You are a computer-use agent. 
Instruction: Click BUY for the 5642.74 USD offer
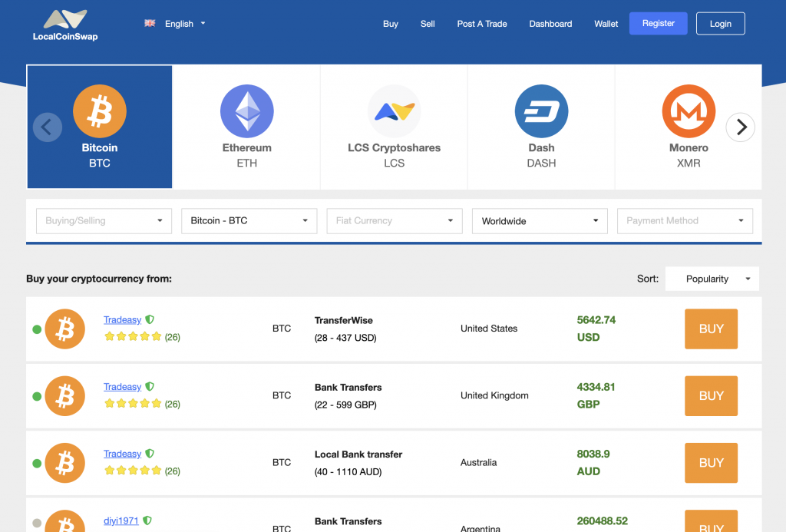[712, 329]
